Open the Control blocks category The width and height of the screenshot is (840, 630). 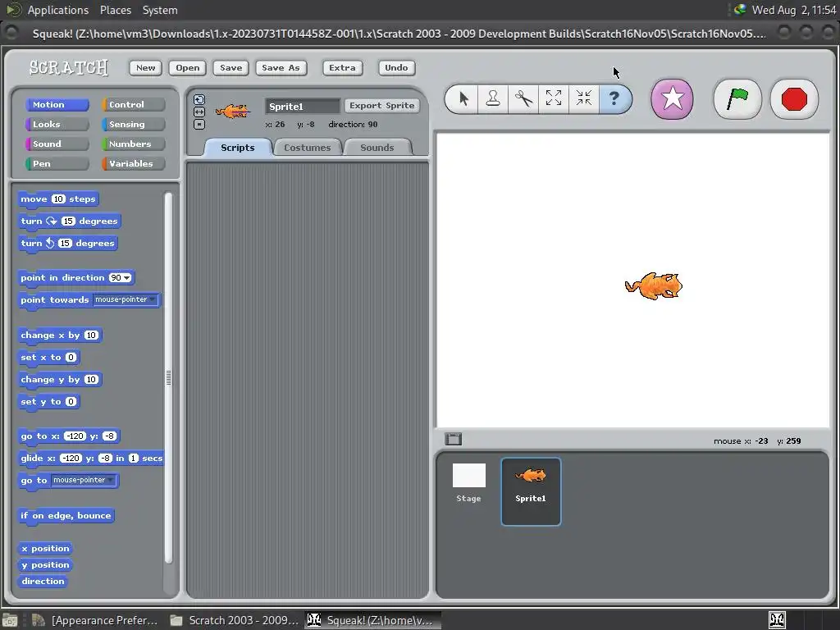pos(134,104)
